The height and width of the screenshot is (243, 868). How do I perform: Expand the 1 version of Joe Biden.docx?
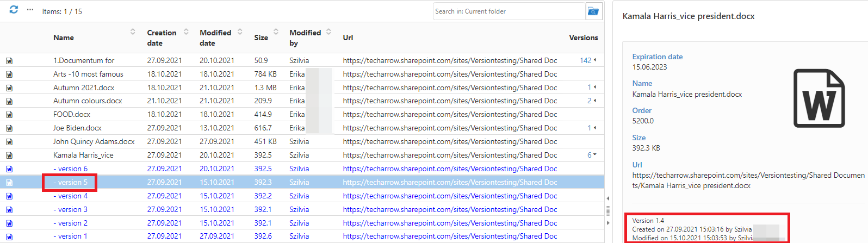point(592,128)
